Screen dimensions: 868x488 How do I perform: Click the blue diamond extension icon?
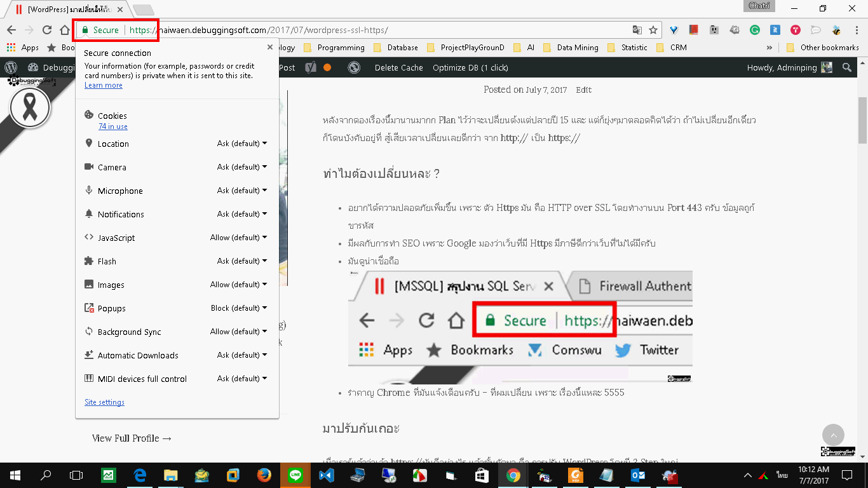[674, 30]
